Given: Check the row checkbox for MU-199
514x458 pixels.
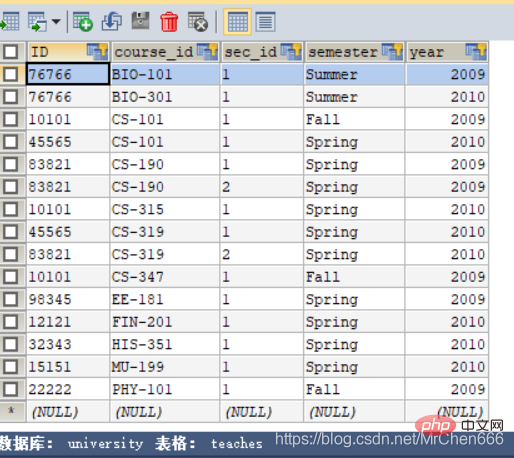Looking at the screenshot, I should click(11, 367).
